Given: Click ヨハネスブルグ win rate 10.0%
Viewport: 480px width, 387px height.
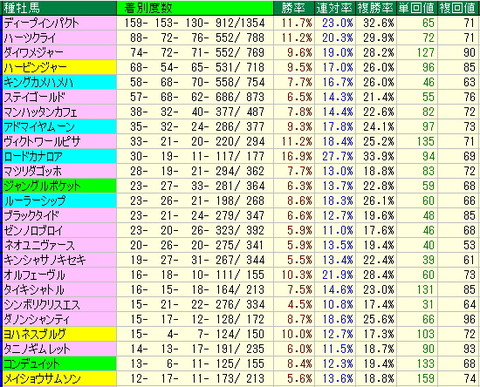Looking at the screenshot, I should point(297,334).
